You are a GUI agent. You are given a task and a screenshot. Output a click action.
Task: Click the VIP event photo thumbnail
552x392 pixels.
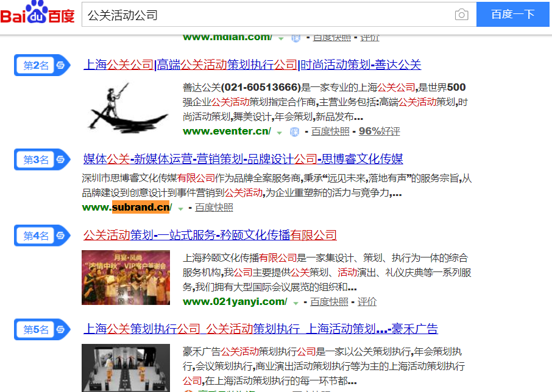(126, 278)
